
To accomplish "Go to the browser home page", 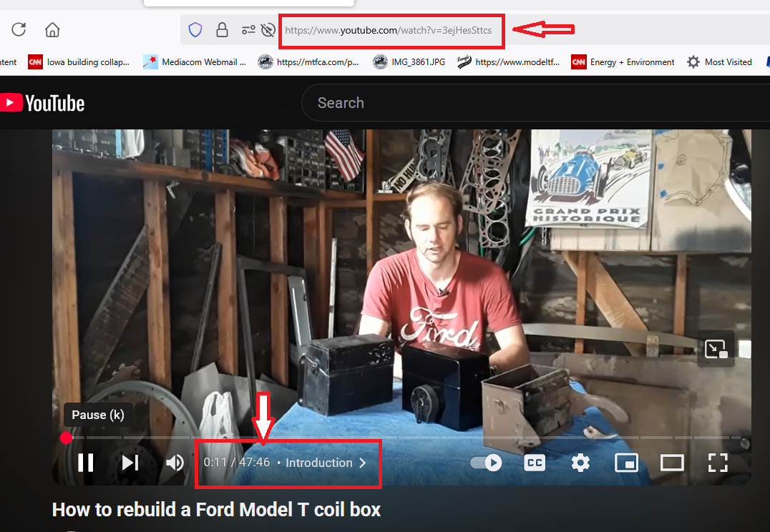I will point(52,30).
